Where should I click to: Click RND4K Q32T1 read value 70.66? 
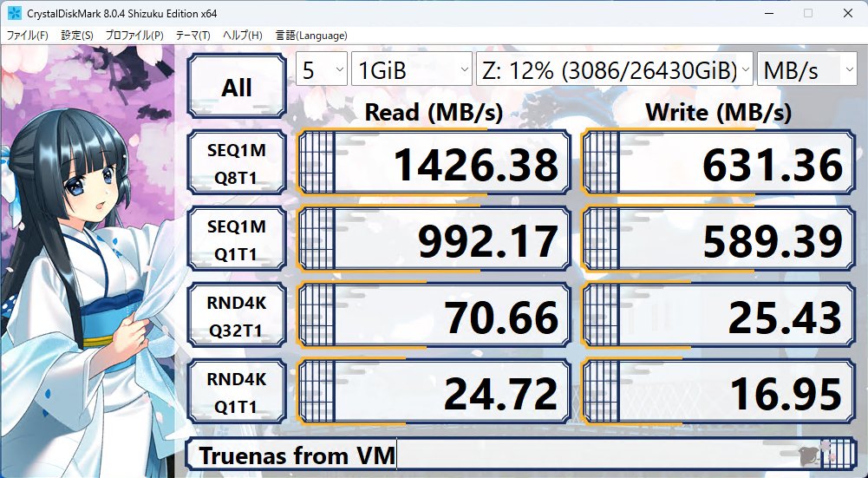click(434, 315)
